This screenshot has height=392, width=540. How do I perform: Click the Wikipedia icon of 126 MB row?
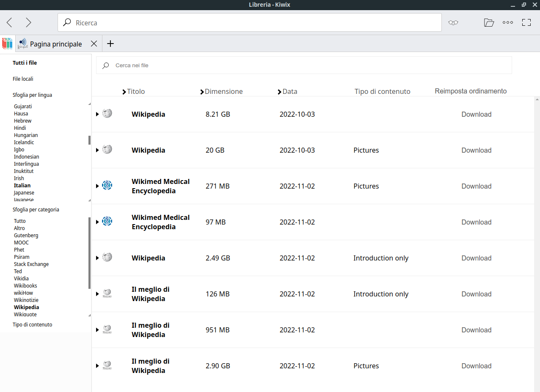[107, 293]
